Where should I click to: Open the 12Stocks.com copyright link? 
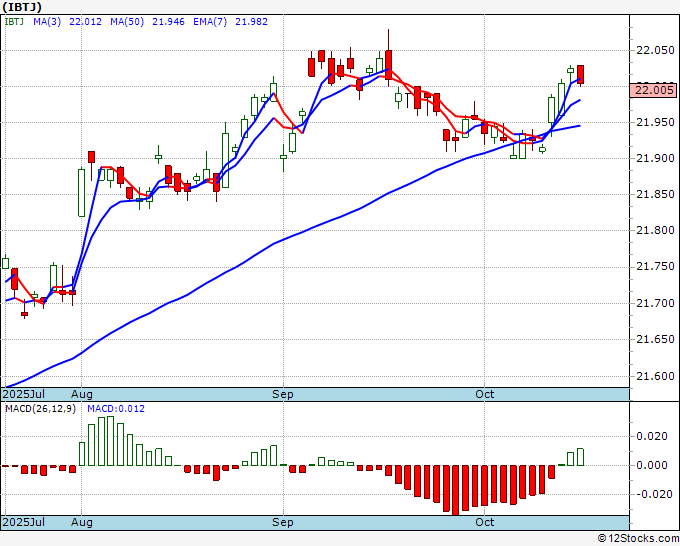pyautogui.click(x=638, y=539)
